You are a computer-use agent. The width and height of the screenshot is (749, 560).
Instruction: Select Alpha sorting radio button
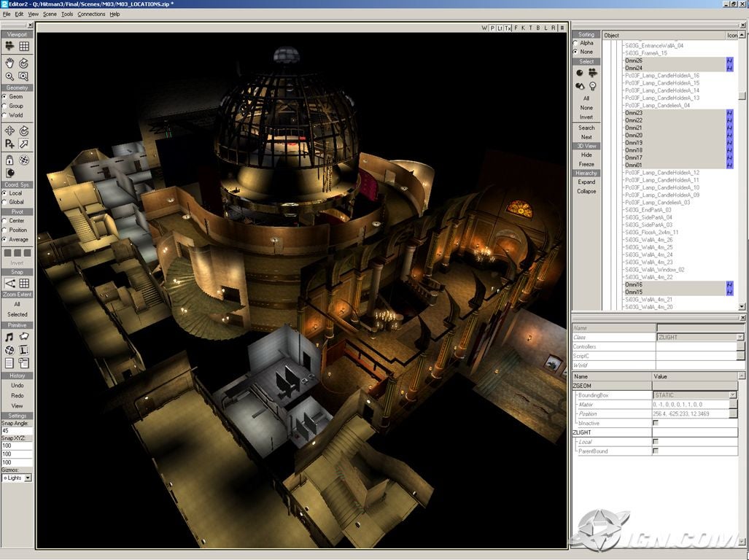(x=575, y=43)
